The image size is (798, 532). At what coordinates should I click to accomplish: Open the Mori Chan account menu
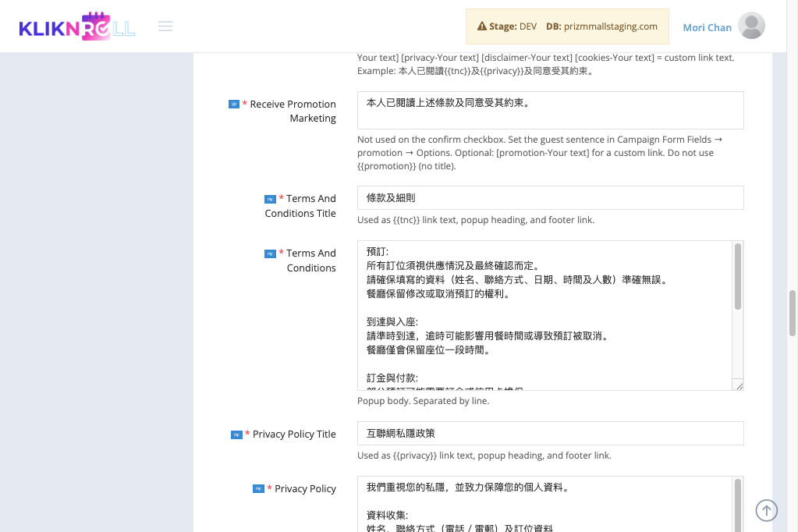(707, 27)
